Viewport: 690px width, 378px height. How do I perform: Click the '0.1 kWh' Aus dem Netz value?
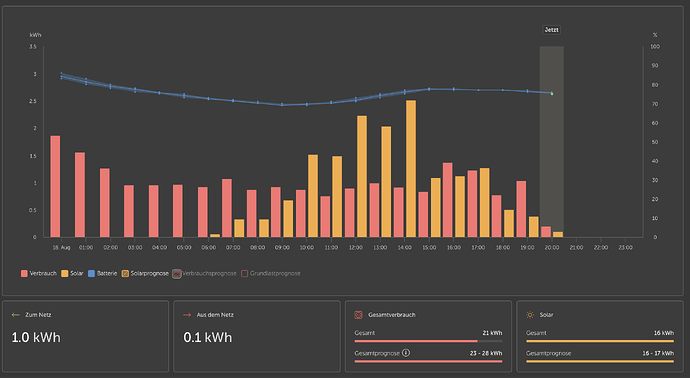(208, 338)
